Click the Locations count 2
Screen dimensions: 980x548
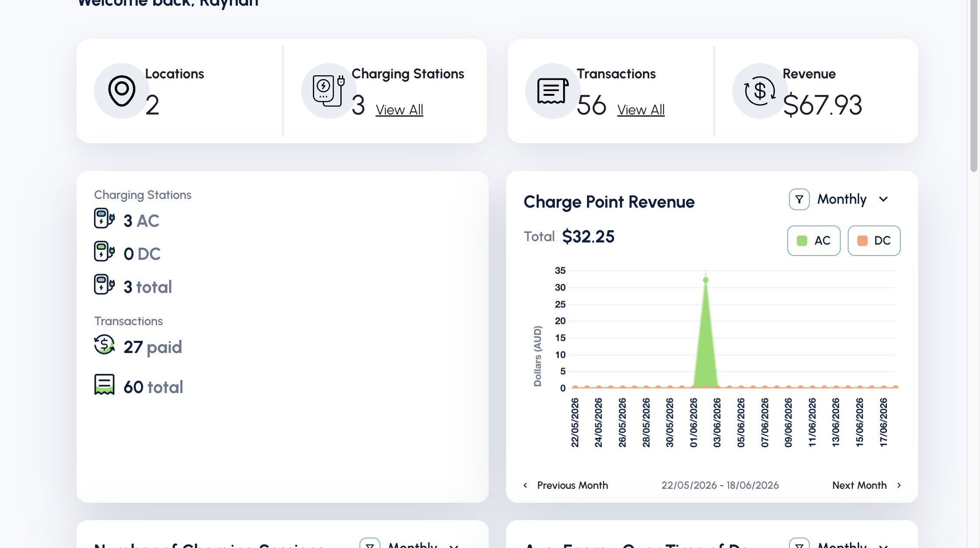(x=152, y=105)
